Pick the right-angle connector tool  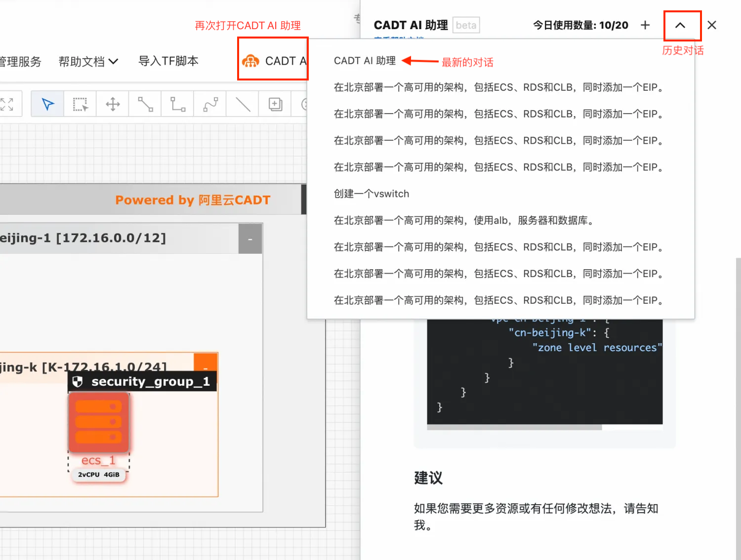[178, 104]
